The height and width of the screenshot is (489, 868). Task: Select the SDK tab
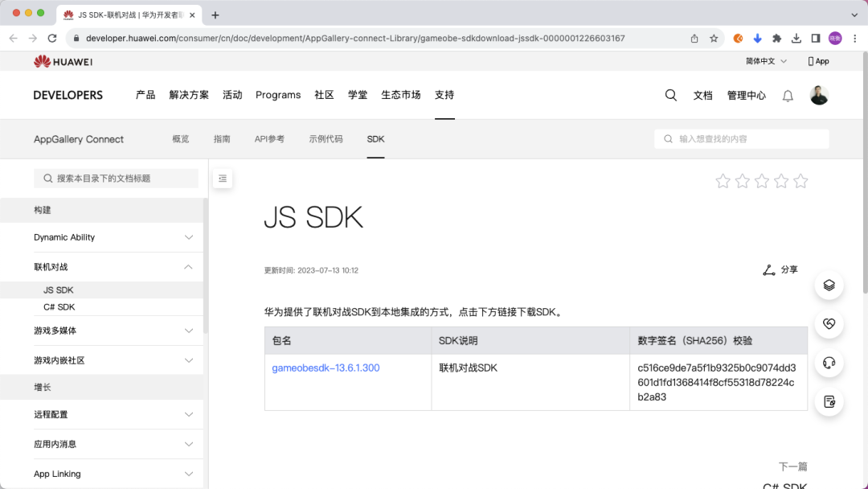click(x=375, y=139)
